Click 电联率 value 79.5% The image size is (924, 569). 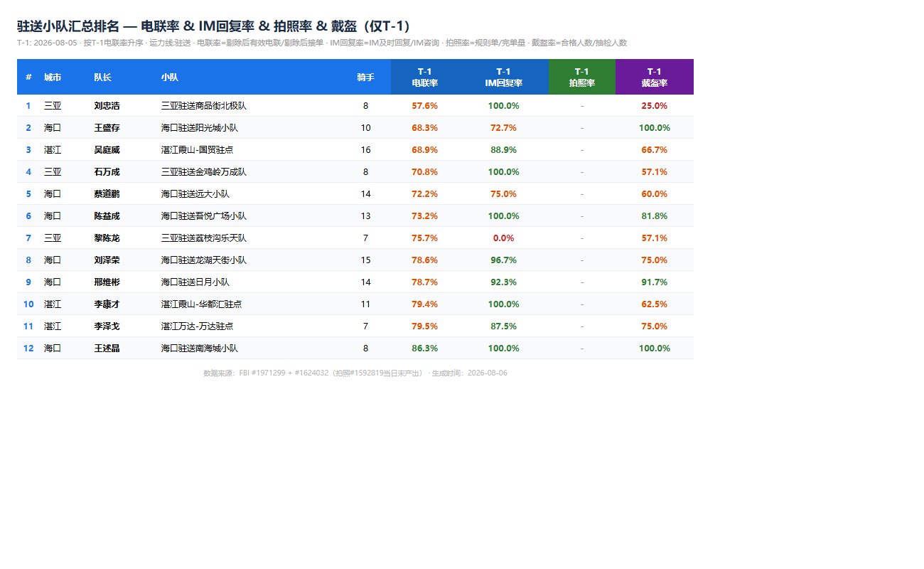(x=425, y=326)
